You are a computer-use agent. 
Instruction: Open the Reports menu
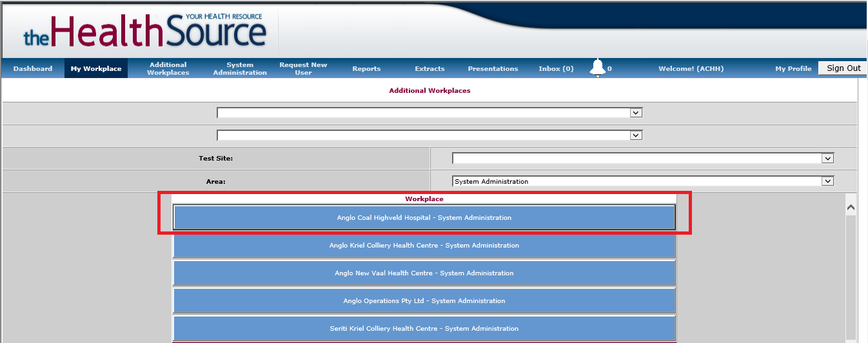click(x=366, y=68)
